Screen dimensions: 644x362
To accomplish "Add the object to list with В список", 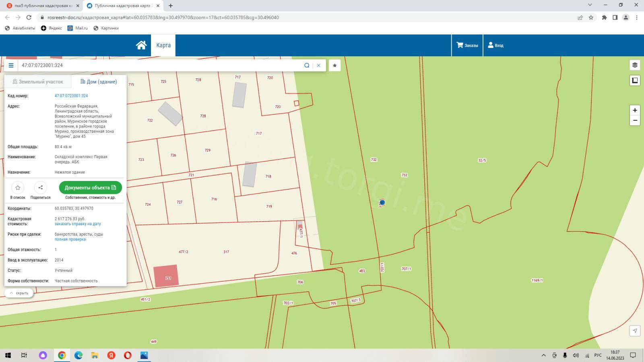I will (x=18, y=188).
